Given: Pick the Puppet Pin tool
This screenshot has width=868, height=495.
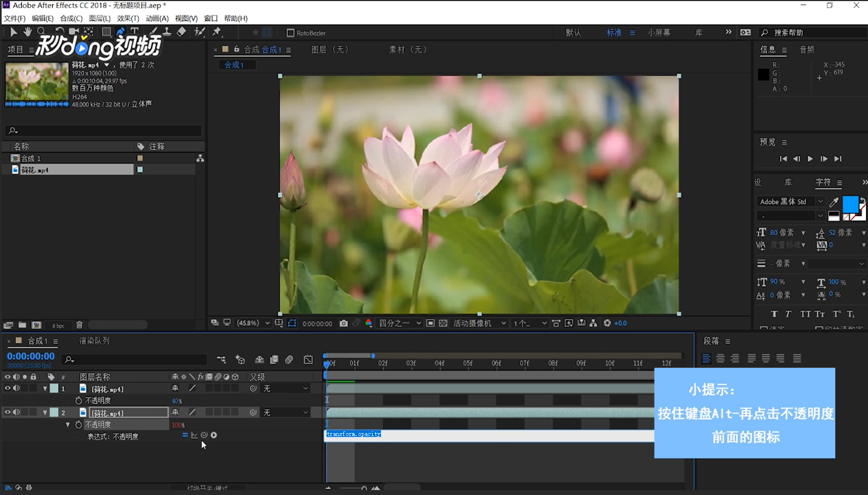Looking at the screenshot, I should pyautogui.click(x=217, y=32).
